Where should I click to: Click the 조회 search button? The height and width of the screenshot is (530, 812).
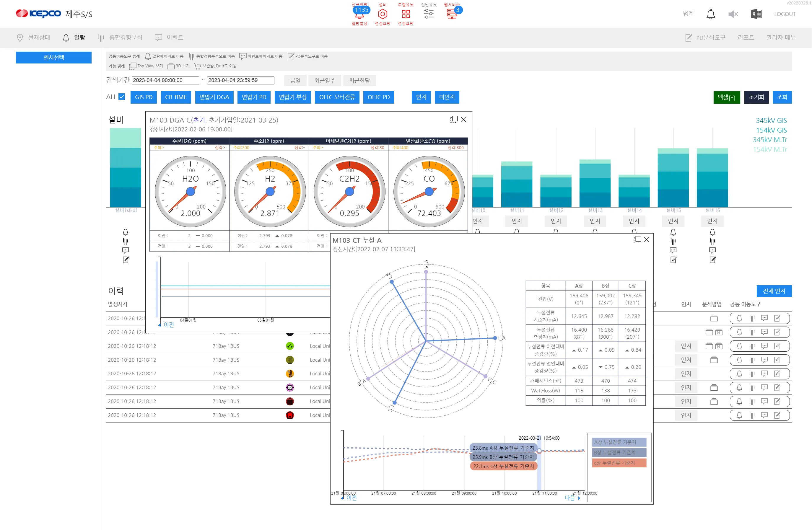782,97
